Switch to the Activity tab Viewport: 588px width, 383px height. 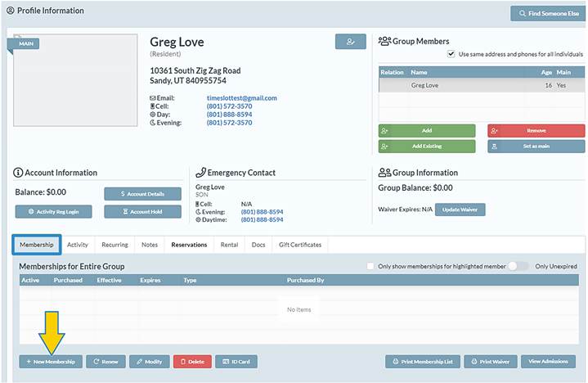tap(78, 245)
